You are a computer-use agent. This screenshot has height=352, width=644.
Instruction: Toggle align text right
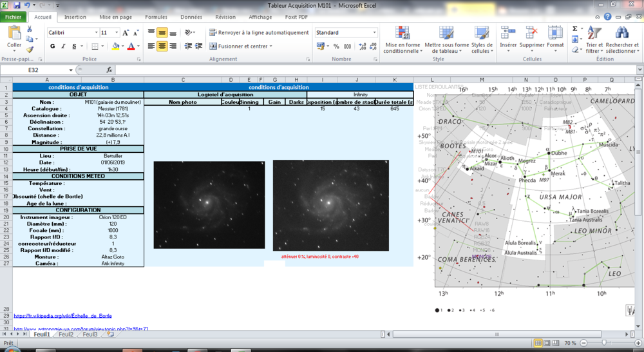[x=173, y=46]
